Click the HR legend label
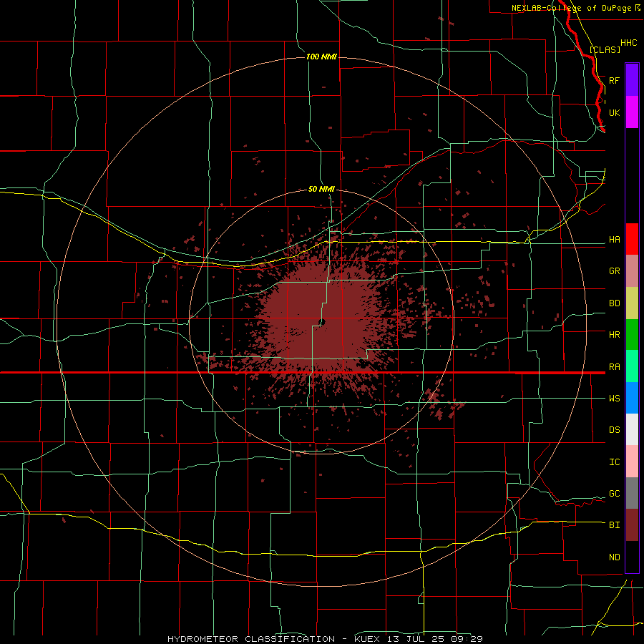The height and width of the screenshot is (644, 644). [x=614, y=335]
